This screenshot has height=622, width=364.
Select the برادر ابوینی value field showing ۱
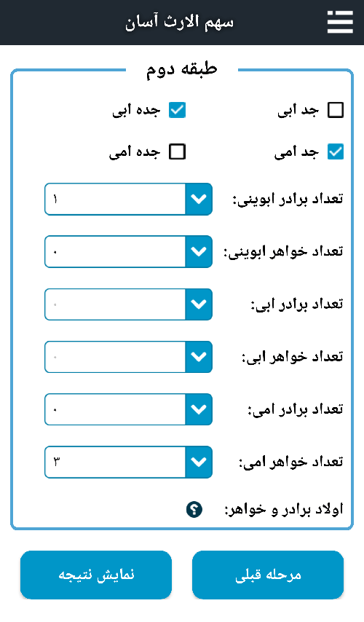tap(115, 199)
